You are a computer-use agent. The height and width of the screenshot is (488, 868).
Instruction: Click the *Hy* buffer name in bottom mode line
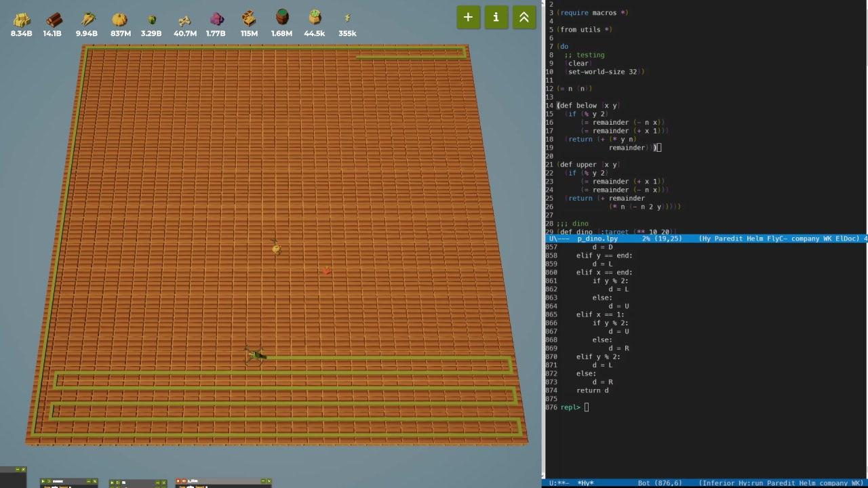click(585, 483)
